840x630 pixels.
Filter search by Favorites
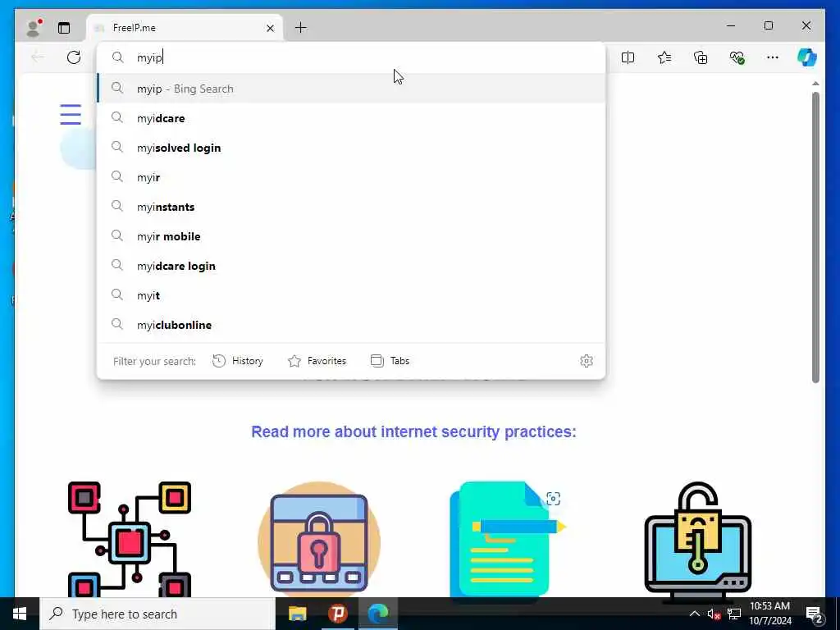[x=317, y=361]
